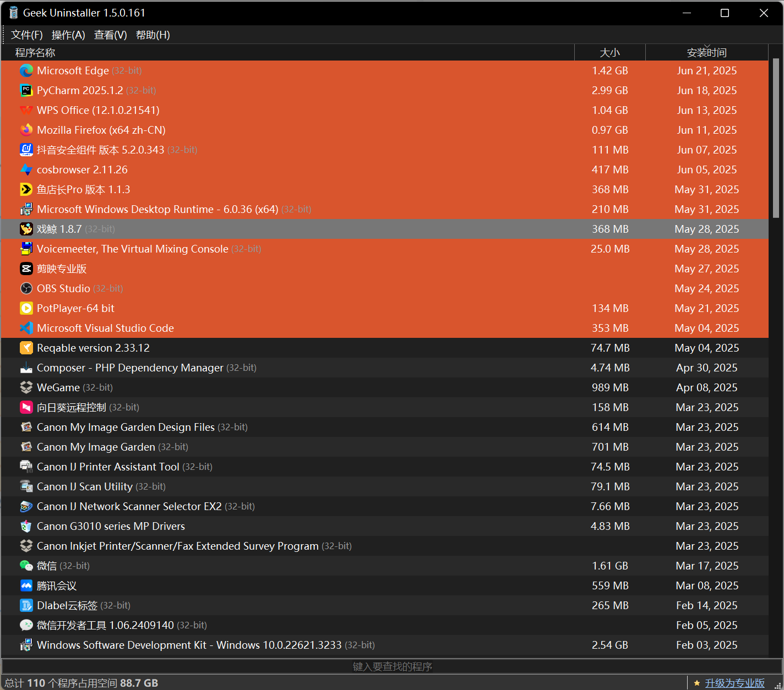The image size is (784, 690).
Task: Click the Composer PHP Dependency Manager icon
Action: click(26, 368)
